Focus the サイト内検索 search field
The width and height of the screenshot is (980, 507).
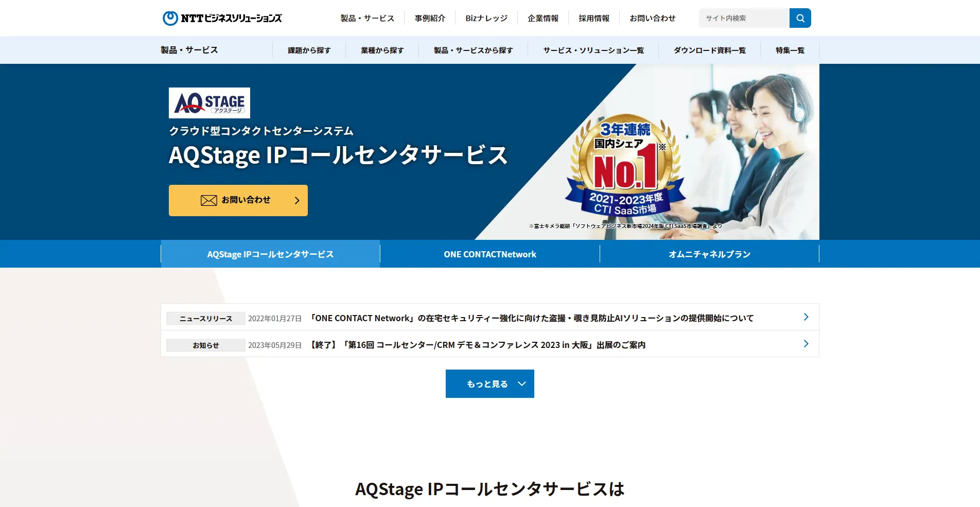click(744, 18)
